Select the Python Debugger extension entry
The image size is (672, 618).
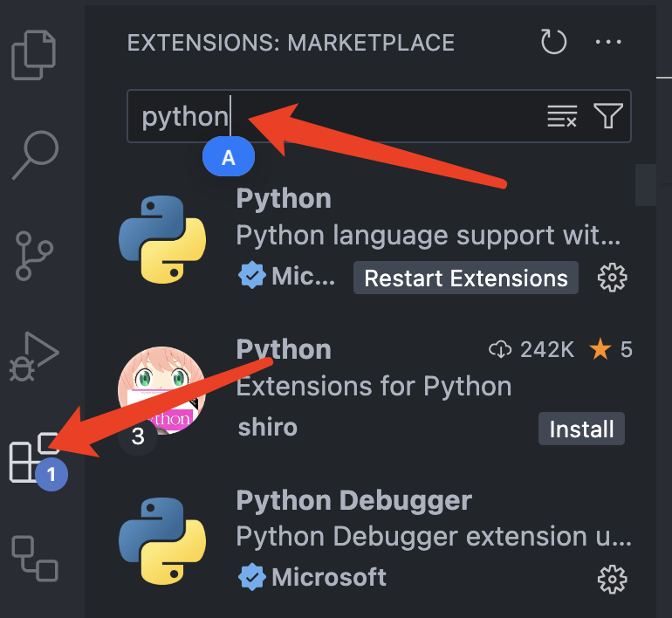pos(354,501)
